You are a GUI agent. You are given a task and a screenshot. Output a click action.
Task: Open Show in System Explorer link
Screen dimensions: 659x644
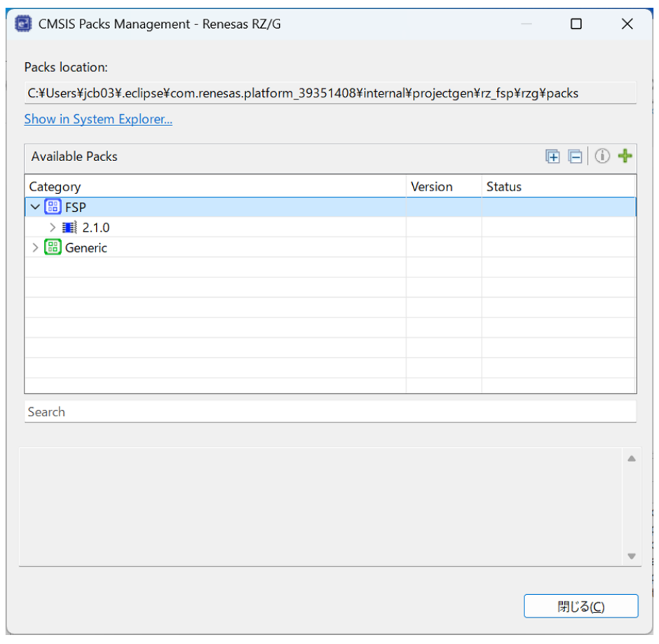click(98, 119)
